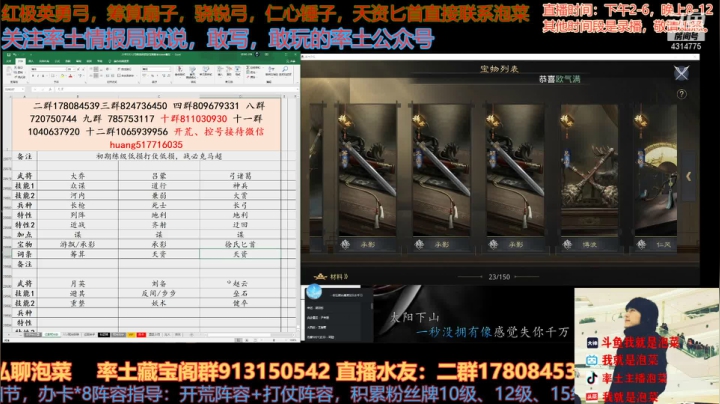This screenshot has width=720, height=404.
Task: Toggle Wrap Text in alignment group
Action: pos(124,69)
